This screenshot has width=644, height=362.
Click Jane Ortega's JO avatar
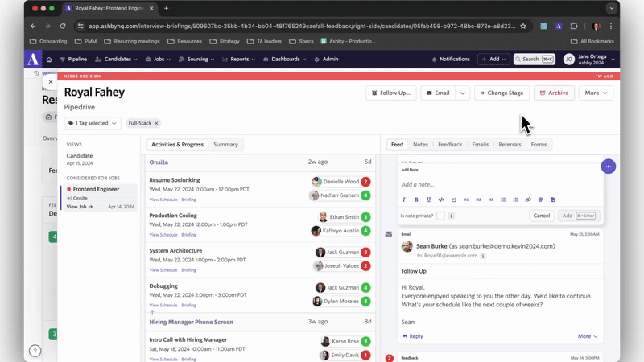click(x=569, y=59)
